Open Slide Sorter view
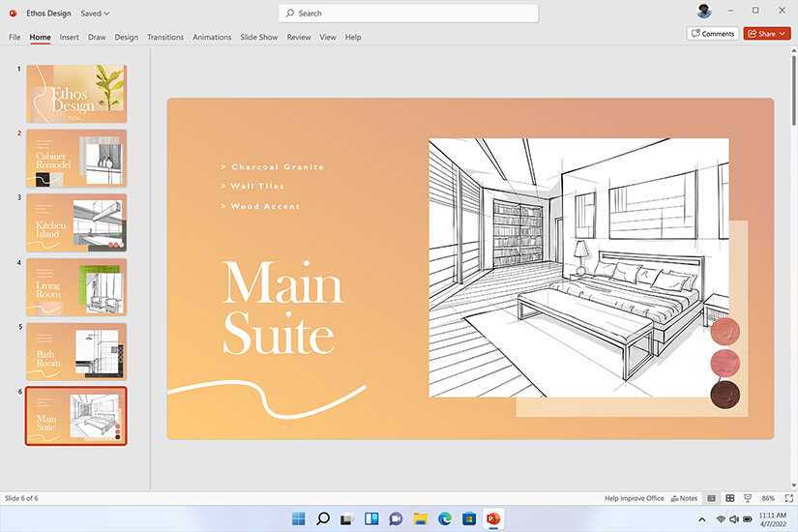Viewport: 798px width, 532px height. tap(728, 498)
